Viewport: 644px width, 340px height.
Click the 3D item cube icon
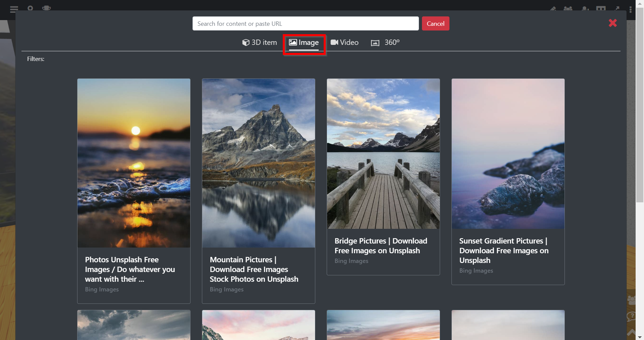[x=246, y=43]
